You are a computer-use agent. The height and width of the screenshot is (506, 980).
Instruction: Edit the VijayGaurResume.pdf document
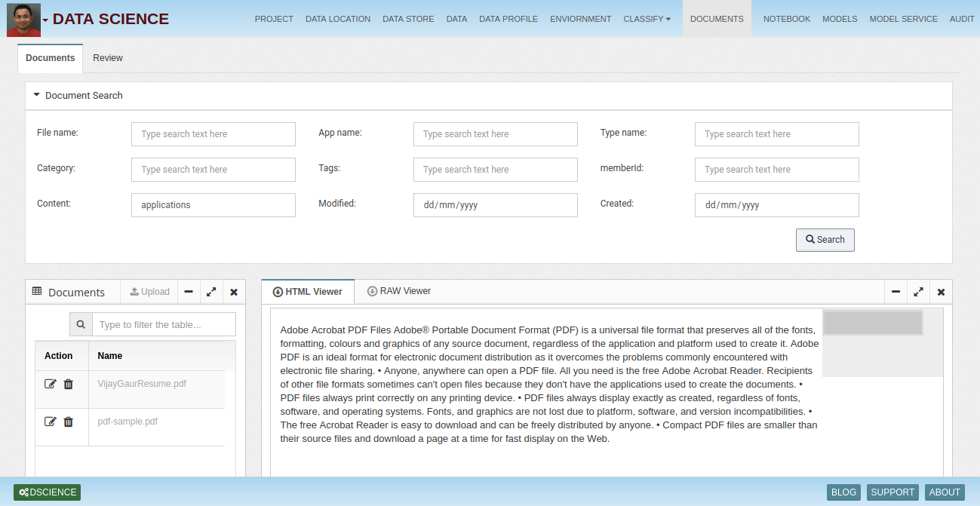click(51, 384)
